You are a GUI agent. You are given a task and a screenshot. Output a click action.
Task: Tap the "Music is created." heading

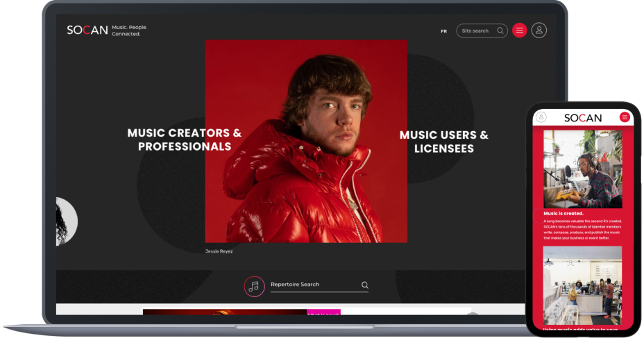[x=563, y=213]
